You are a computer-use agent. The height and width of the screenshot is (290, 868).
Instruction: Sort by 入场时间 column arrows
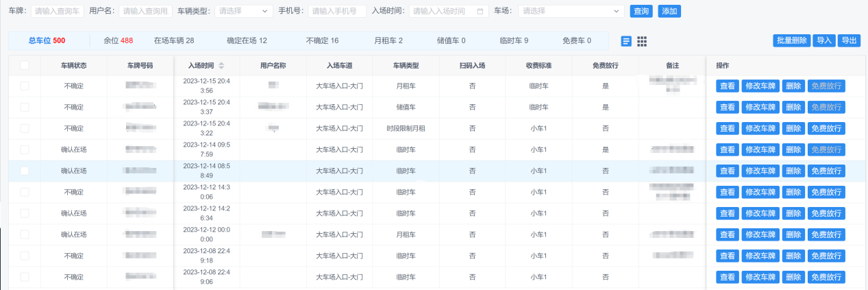(221, 66)
